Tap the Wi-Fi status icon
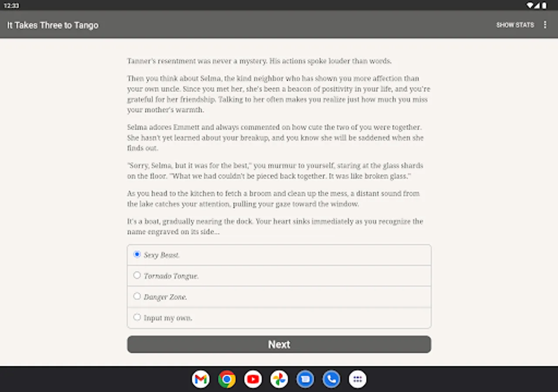 click(x=529, y=5)
